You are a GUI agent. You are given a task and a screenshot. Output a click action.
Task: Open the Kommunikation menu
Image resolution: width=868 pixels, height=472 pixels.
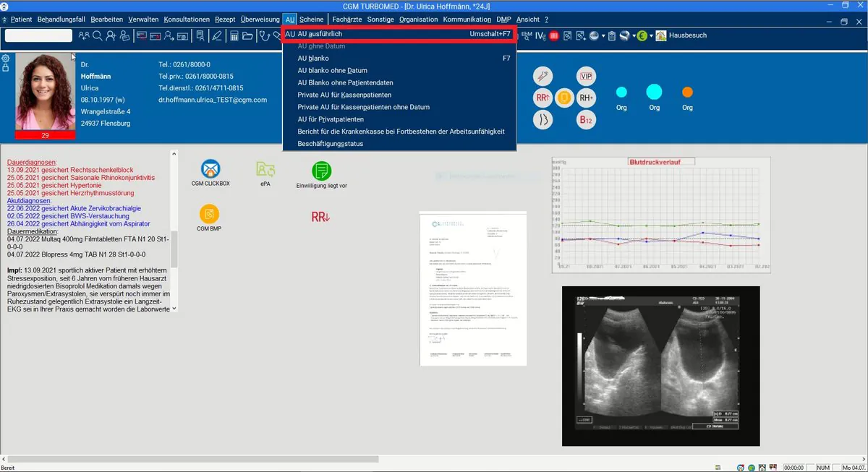click(x=467, y=20)
